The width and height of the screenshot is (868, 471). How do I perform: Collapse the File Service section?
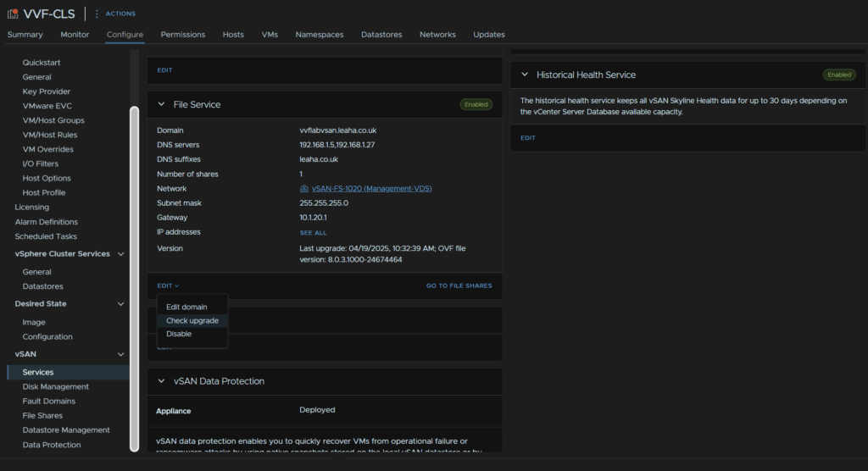(161, 104)
